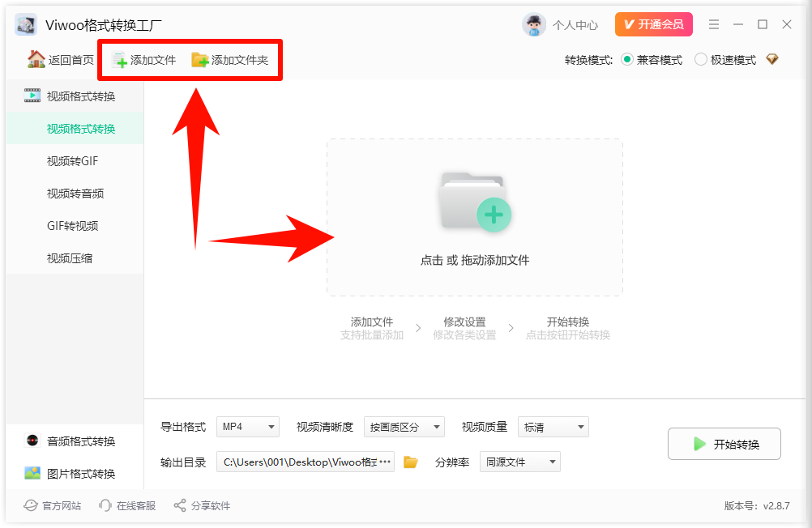
Task: Open 在线客服 customer service chat
Action: pyautogui.click(x=106, y=505)
